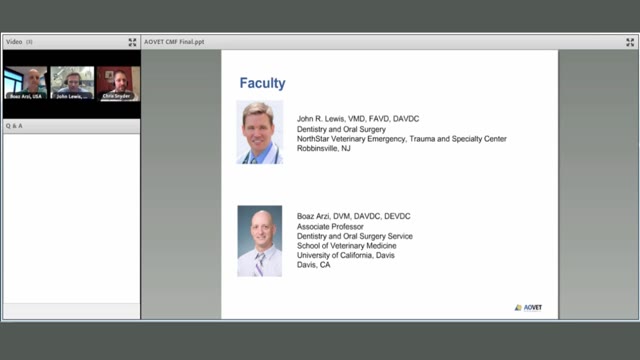Click 'Associate Professor' text
640x360 pixels.
[x=330, y=227]
